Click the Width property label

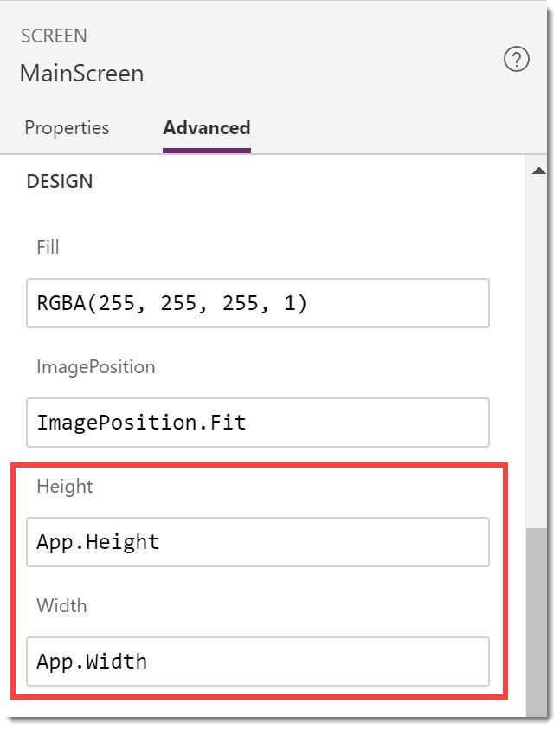tap(62, 605)
